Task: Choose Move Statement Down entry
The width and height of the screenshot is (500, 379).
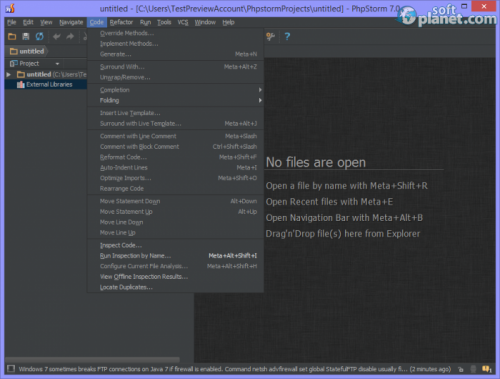Action: [176, 201]
